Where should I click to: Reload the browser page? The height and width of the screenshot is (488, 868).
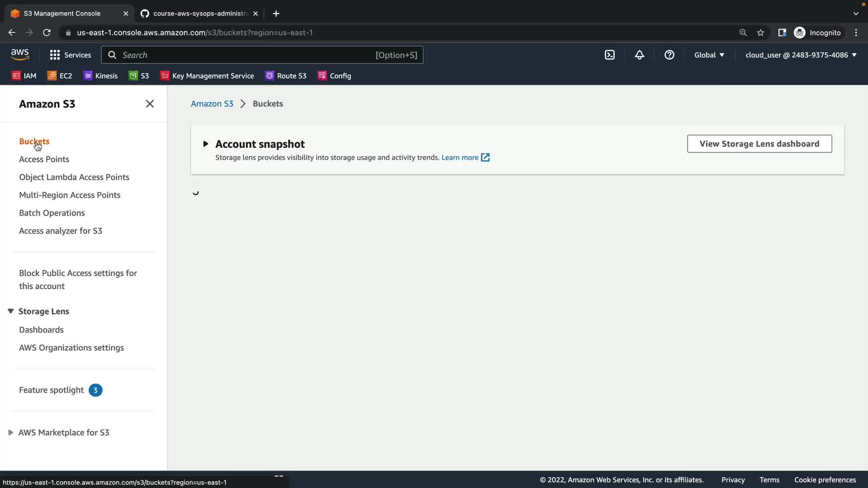(47, 33)
